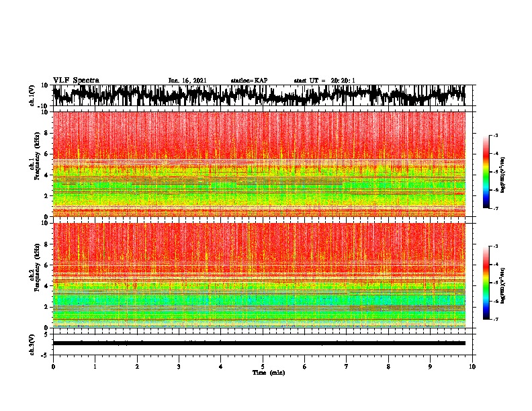Image resolution: width=532 pixels, height=411 pixels.
Task: Click the time axis tick label '5'
Action: coord(263,367)
